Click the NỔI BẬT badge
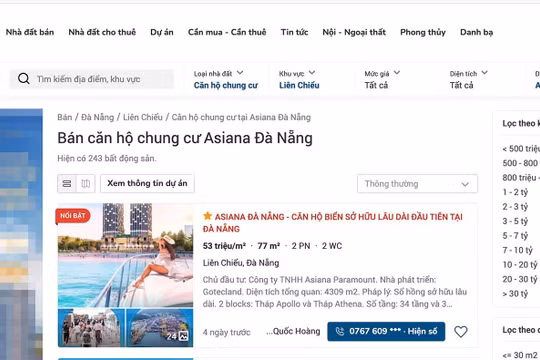Image resolution: width=540 pixels, height=360 pixels. click(x=73, y=216)
